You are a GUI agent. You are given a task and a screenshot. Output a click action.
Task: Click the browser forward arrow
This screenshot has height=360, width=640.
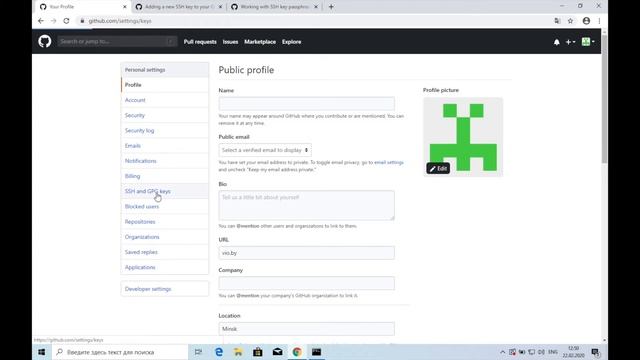[53, 21]
